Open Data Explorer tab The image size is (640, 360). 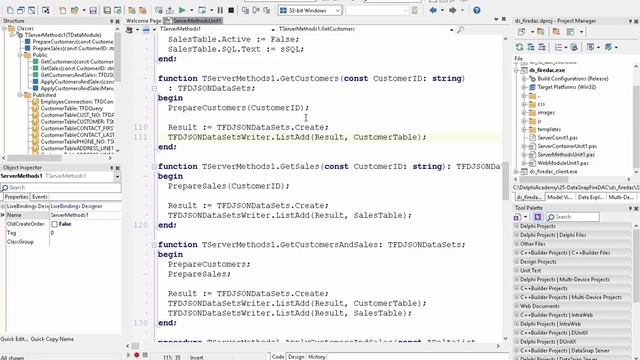point(590,197)
